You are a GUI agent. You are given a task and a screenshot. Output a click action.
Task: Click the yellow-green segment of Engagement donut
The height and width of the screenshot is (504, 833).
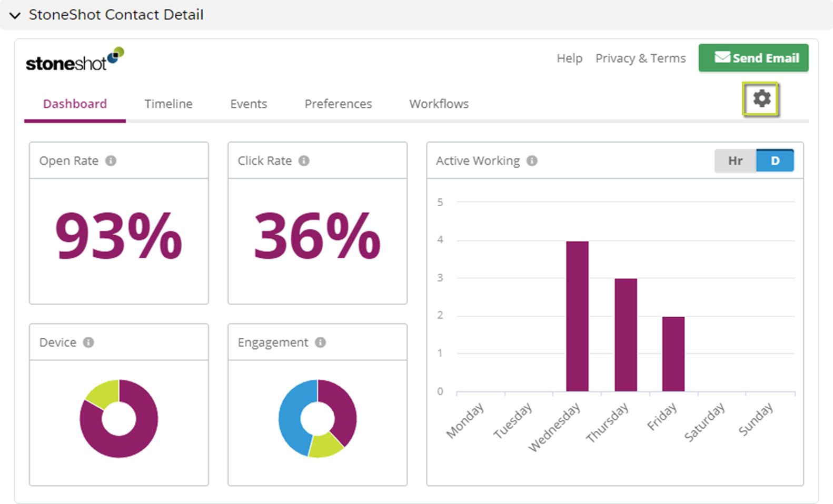tap(325, 445)
